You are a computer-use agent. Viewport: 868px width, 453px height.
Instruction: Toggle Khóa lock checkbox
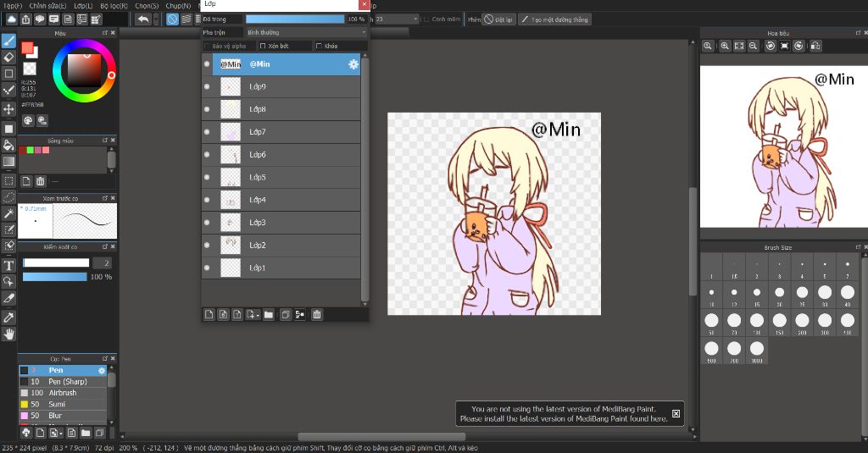pyautogui.click(x=319, y=46)
